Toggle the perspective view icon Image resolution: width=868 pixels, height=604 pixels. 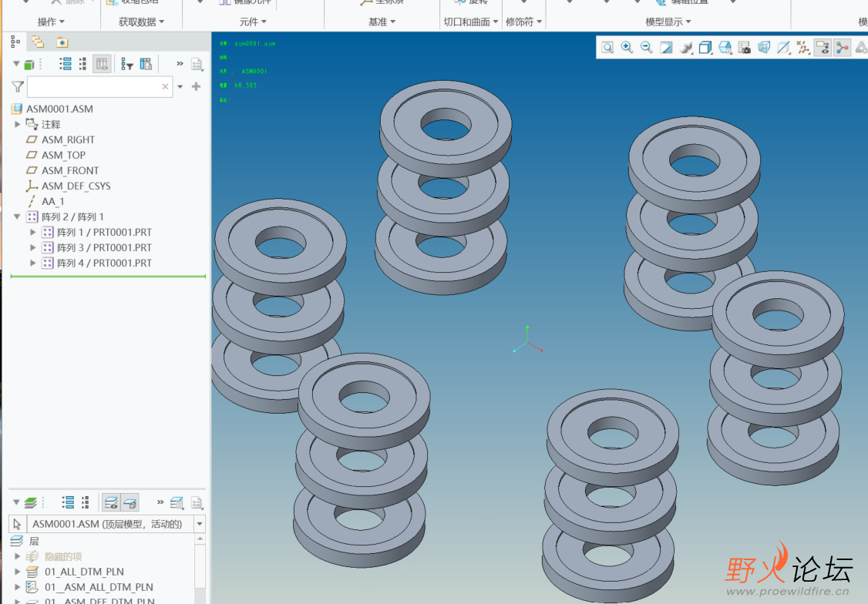coord(764,48)
